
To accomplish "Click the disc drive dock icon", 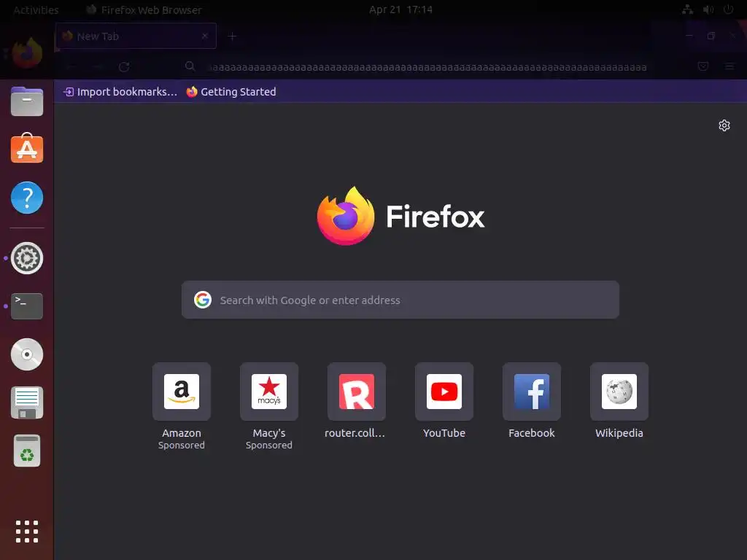I will [27, 354].
